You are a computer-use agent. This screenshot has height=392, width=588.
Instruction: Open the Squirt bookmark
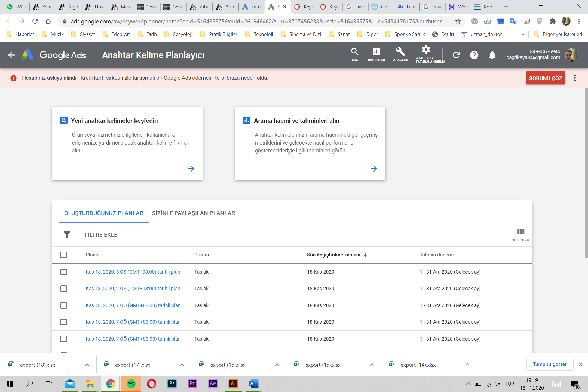443,34
